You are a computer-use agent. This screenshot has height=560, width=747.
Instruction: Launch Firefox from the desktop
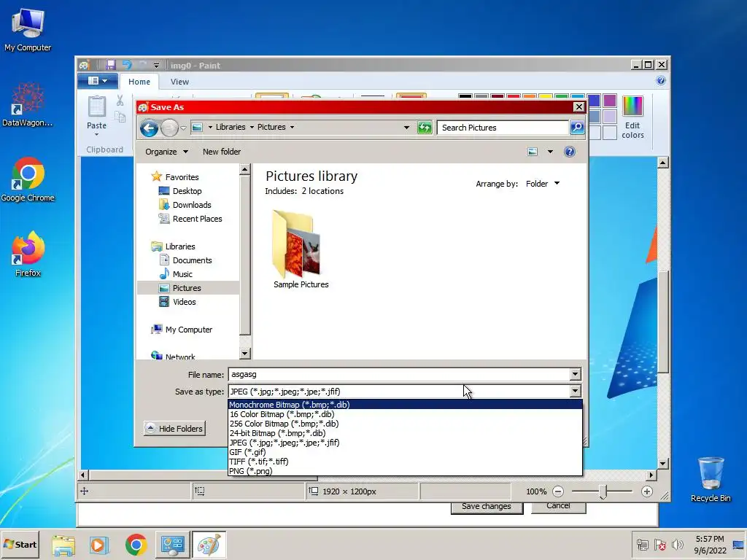[28, 254]
